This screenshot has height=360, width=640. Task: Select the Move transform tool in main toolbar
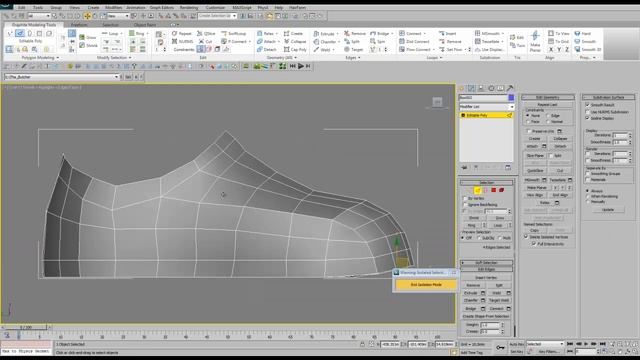[87, 16]
